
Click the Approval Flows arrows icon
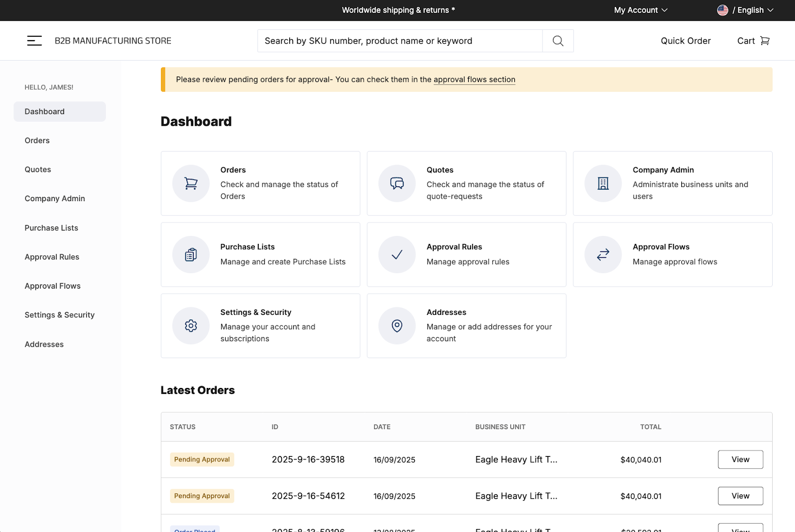pos(603,255)
